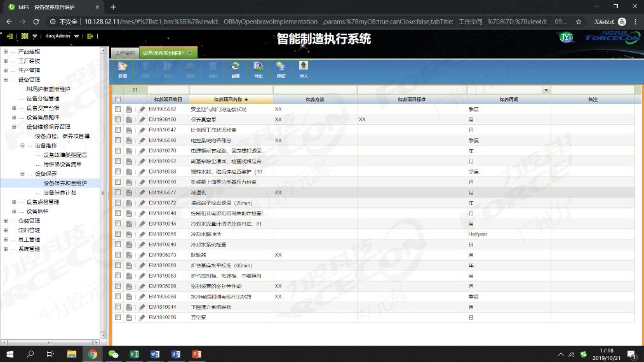
Task: Click the 刷新 refresh toolbar icon
Action: (x=236, y=70)
